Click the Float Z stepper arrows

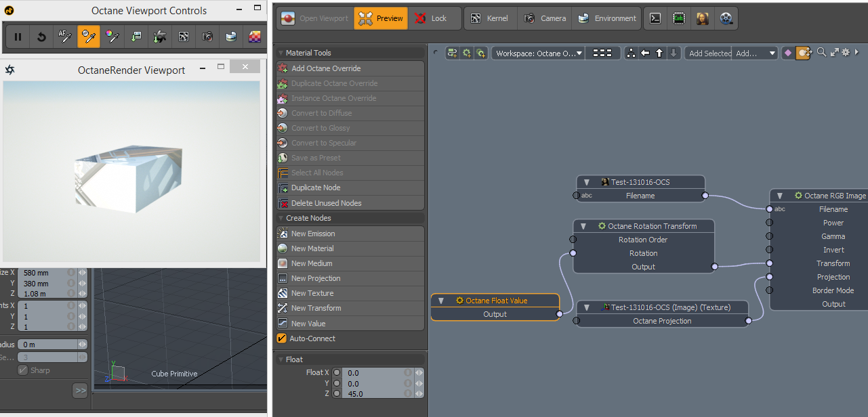coord(420,394)
